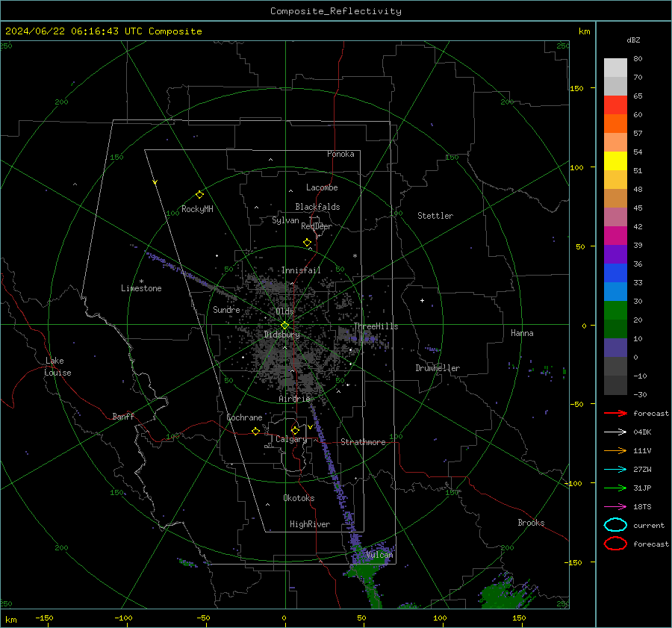The width and height of the screenshot is (672, 628).
Task: Select the white 04DK arrow symbol
Action: tap(615, 432)
